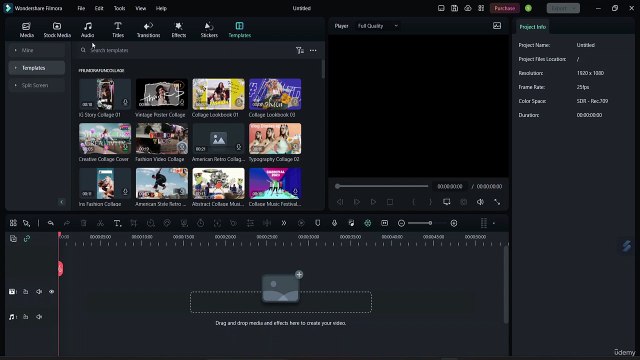Image resolution: width=640 pixels, height=360 pixels.
Task: Open the Edit menu
Action: pyautogui.click(x=99, y=8)
